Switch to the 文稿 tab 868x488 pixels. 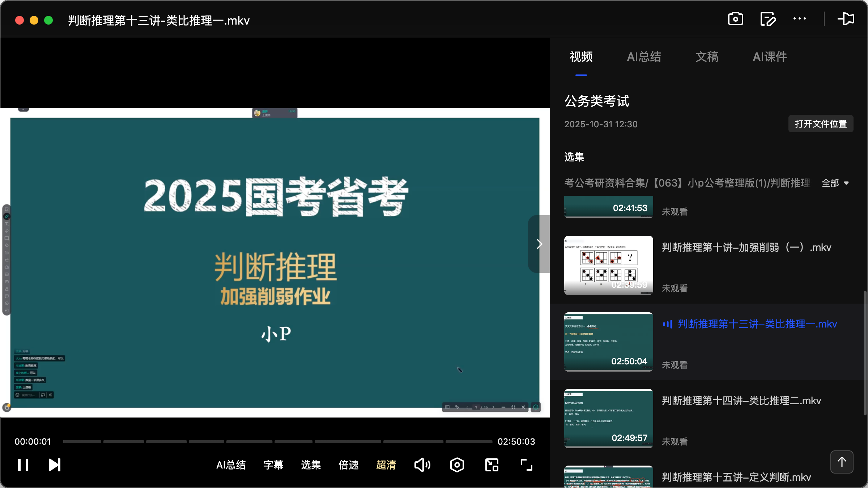(x=706, y=57)
